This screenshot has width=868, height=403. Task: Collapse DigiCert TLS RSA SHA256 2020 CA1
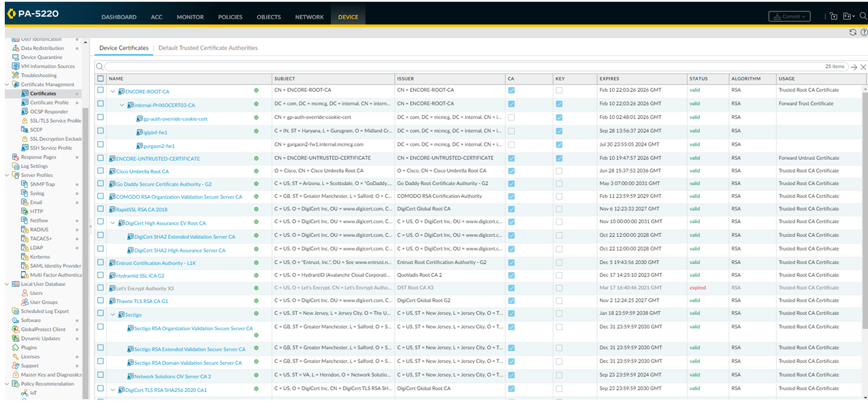point(113,390)
